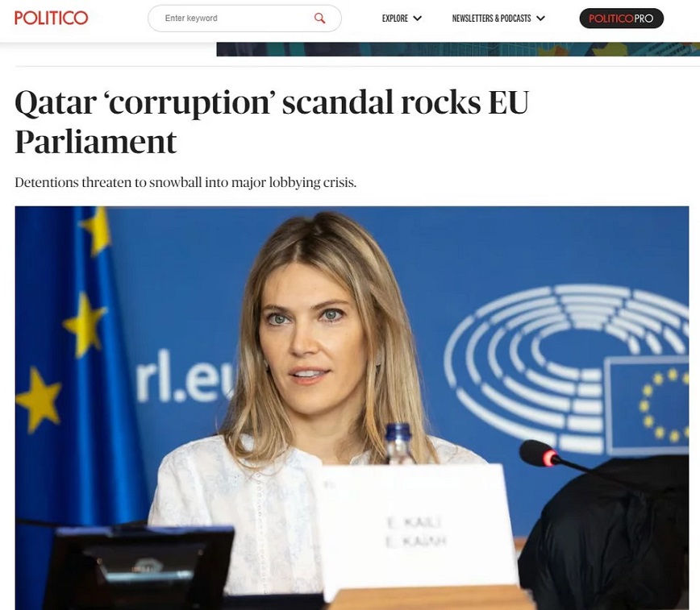The image size is (700, 610).
Task: Click the POLITICO logo
Action: tap(52, 18)
